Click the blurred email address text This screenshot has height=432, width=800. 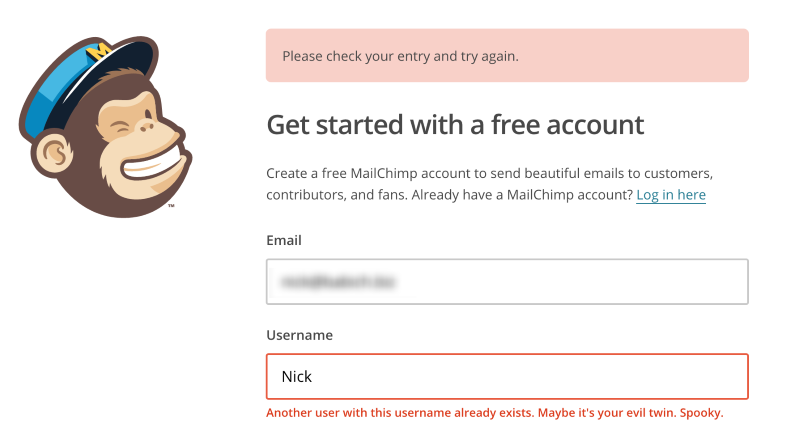[x=338, y=283]
